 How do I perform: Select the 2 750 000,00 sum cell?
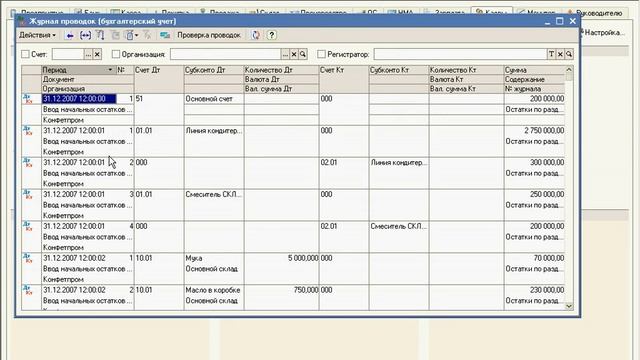(x=534, y=131)
